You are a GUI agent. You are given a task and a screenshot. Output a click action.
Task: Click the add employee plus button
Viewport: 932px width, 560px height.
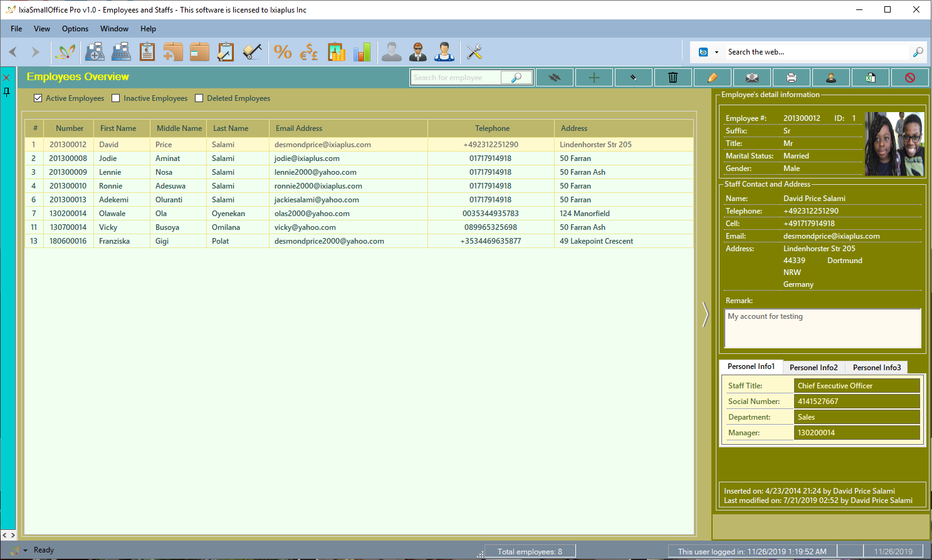coord(594,78)
